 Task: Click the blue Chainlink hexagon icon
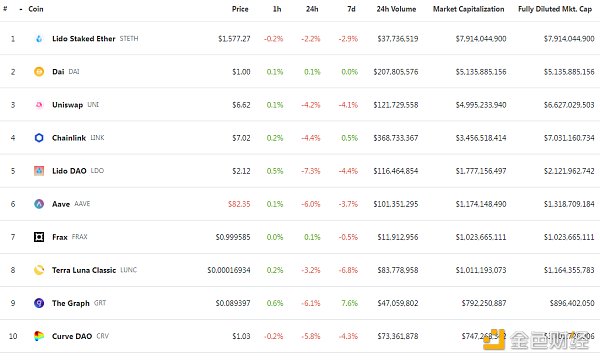(x=39, y=138)
